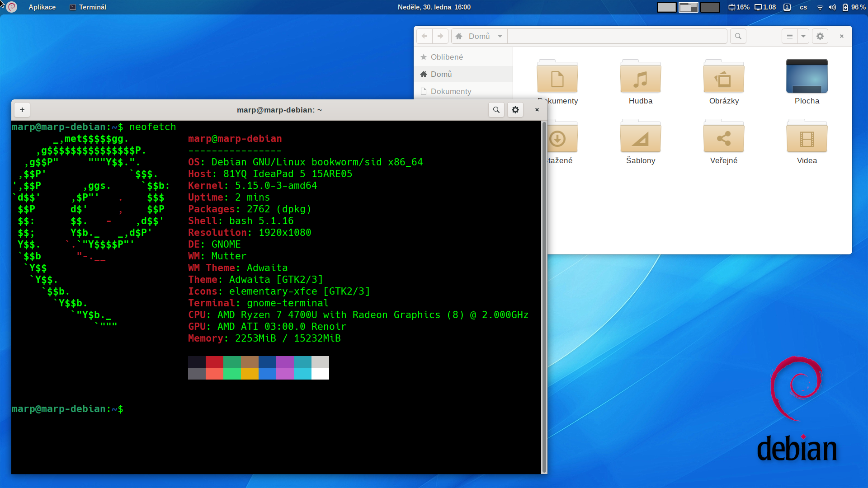This screenshot has height=488, width=868.
Task: Click the terminal title marp@marp-debian: ~
Action: point(279,110)
